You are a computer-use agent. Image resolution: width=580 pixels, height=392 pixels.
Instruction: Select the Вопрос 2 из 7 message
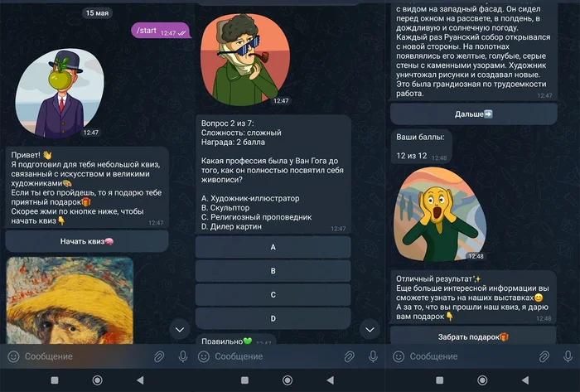(273, 174)
